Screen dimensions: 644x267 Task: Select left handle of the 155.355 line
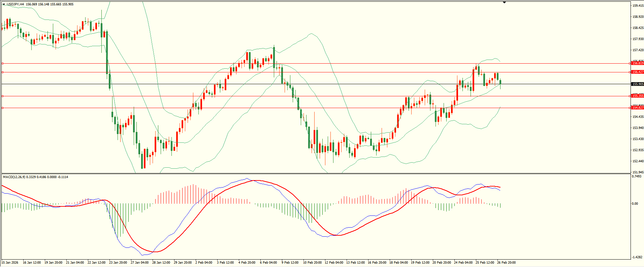[x=3, y=96]
